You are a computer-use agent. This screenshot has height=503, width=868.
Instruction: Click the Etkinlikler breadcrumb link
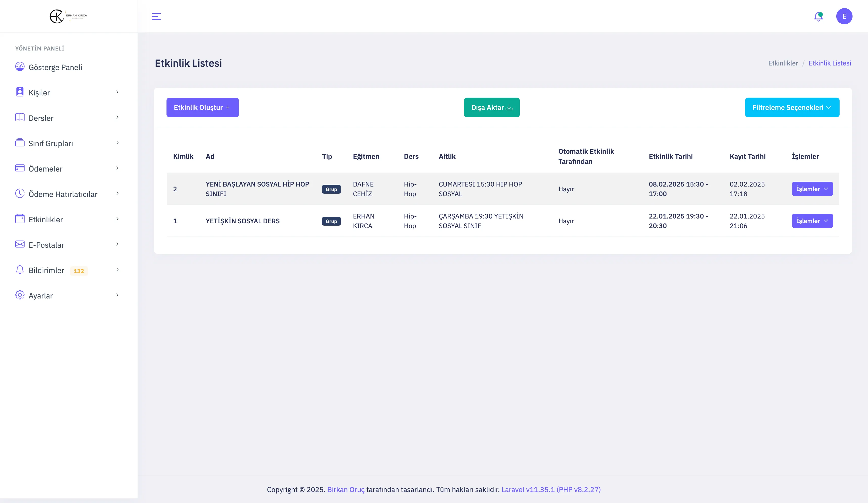point(782,63)
